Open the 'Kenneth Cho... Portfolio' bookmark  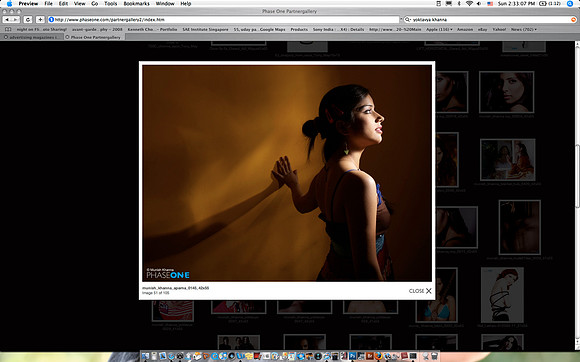point(152,29)
